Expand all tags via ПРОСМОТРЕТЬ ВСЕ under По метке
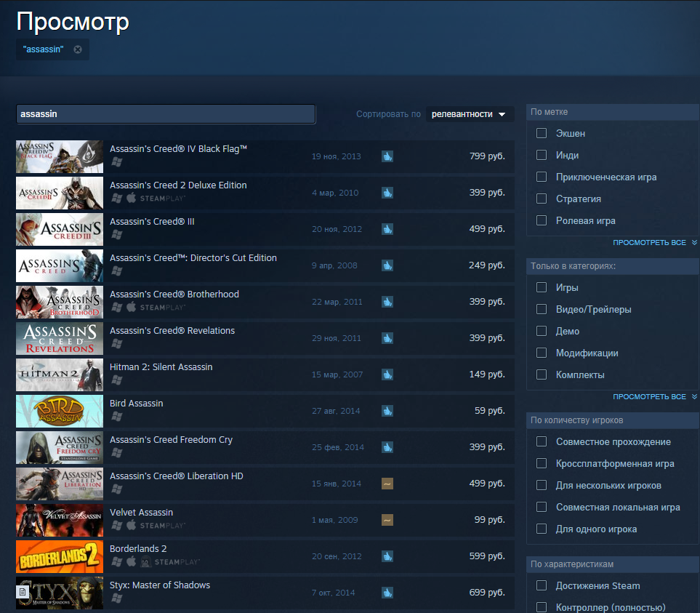700x613 pixels. click(x=654, y=242)
